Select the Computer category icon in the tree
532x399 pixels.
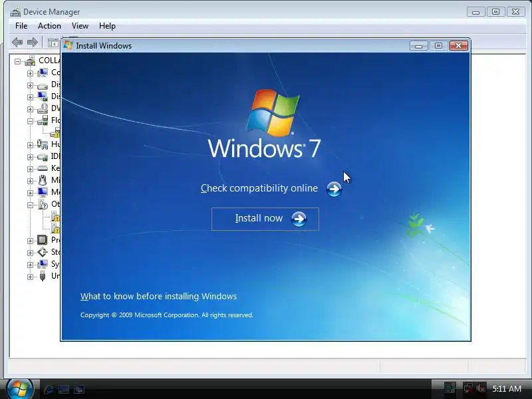click(43, 72)
